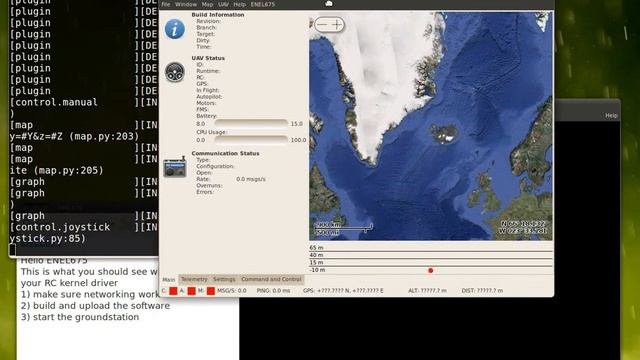
Task: Click the Battery level progress bar
Action: [x=251, y=123]
